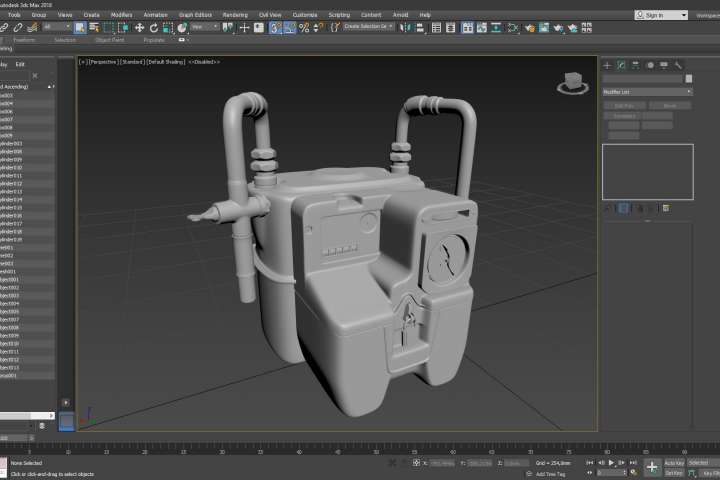Open Schematic View from the toolbar
The height and width of the screenshot is (480, 720).
513,28
